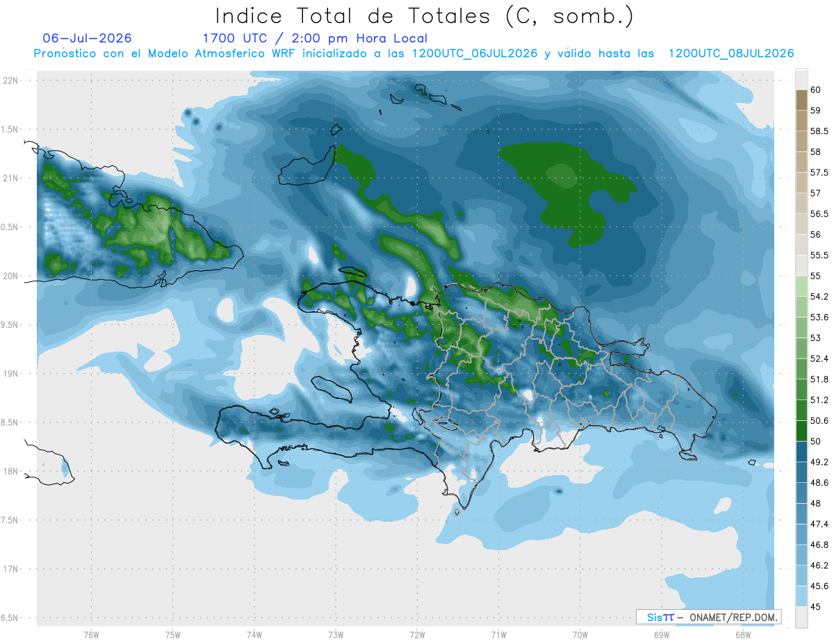This screenshot has height=644, width=834.
Task: Pick the colorbar swatch between 58 and 58.5
Action: 801,141
